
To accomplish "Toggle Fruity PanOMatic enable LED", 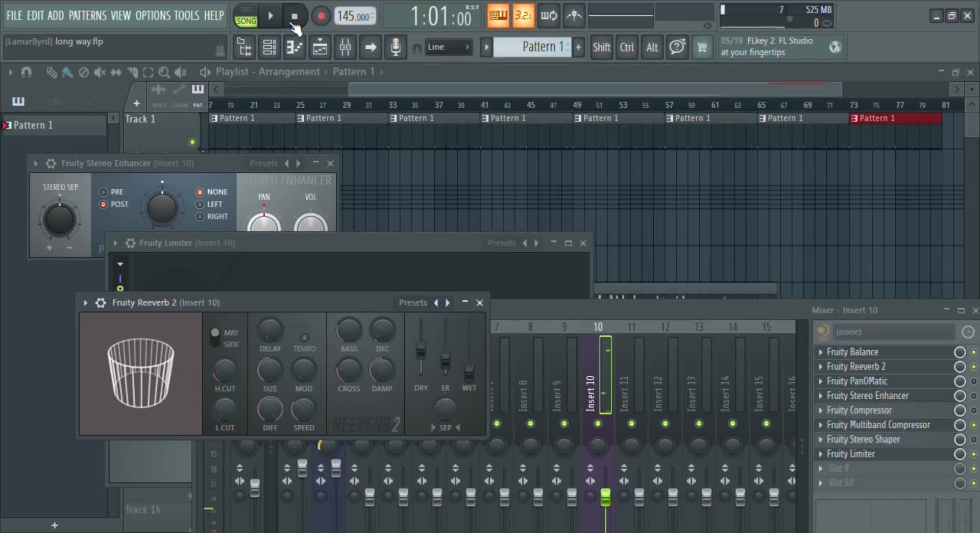I will tap(973, 381).
